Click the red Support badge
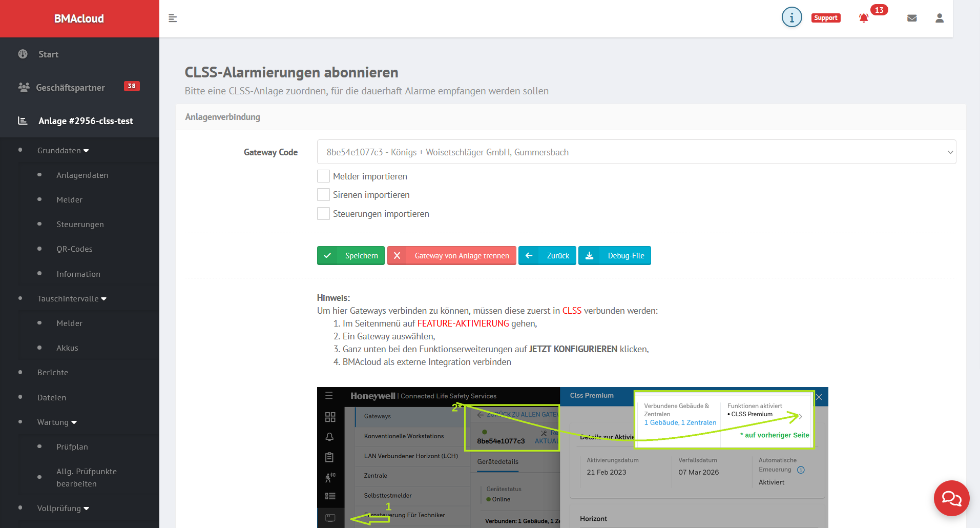The image size is (980, 528). pyautogui.click(x=826, y=18)
